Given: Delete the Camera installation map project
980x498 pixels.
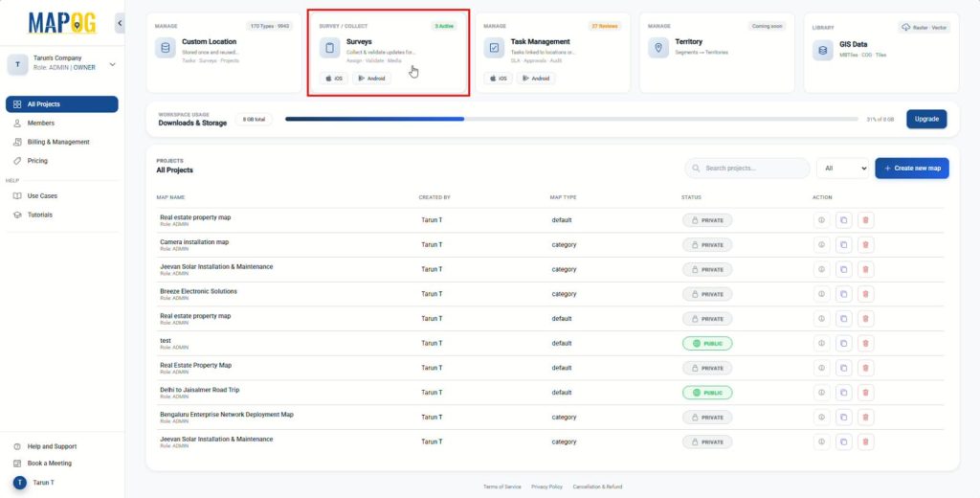Looking at the screenshot, I should point(865,244).
